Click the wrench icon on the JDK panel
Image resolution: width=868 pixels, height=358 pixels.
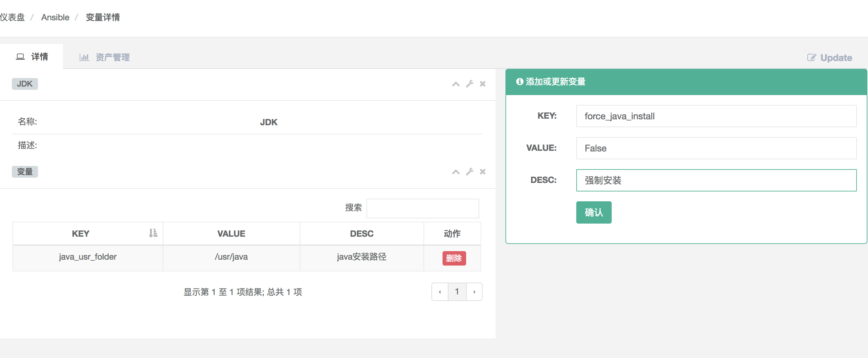click(470, 84)
